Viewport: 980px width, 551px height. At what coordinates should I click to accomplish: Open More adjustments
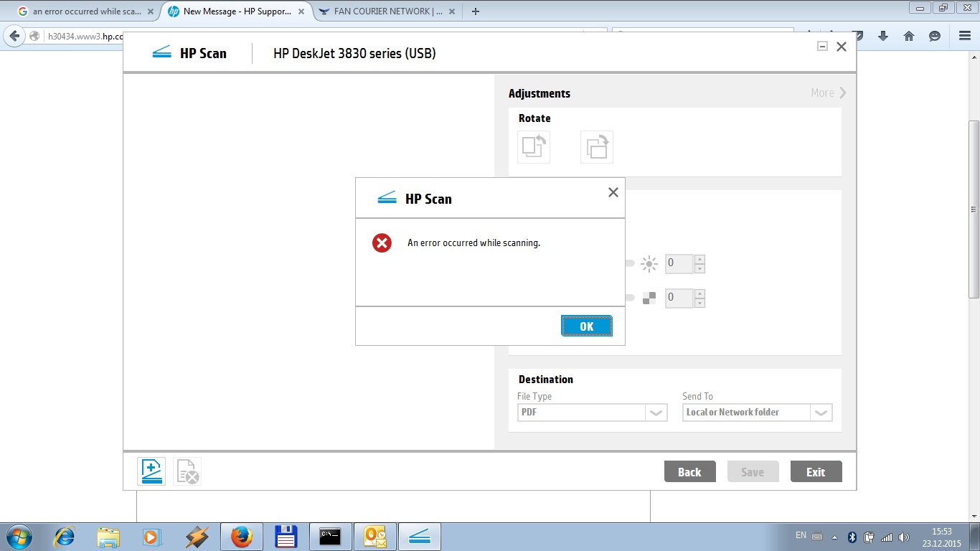click(x=829, y=93)
